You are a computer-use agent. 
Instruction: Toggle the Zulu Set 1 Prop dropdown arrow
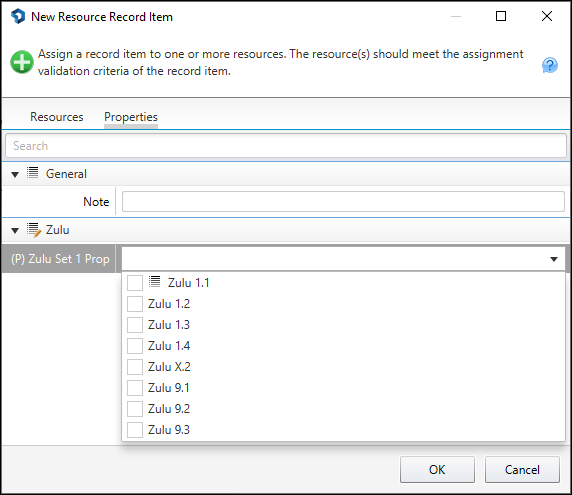(554, 259)
